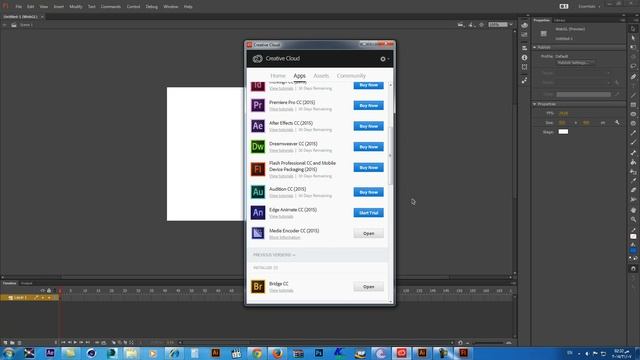Click the Media Encoder CC app icon
This screenshot has width=640, height=360.
coord(258,233)
